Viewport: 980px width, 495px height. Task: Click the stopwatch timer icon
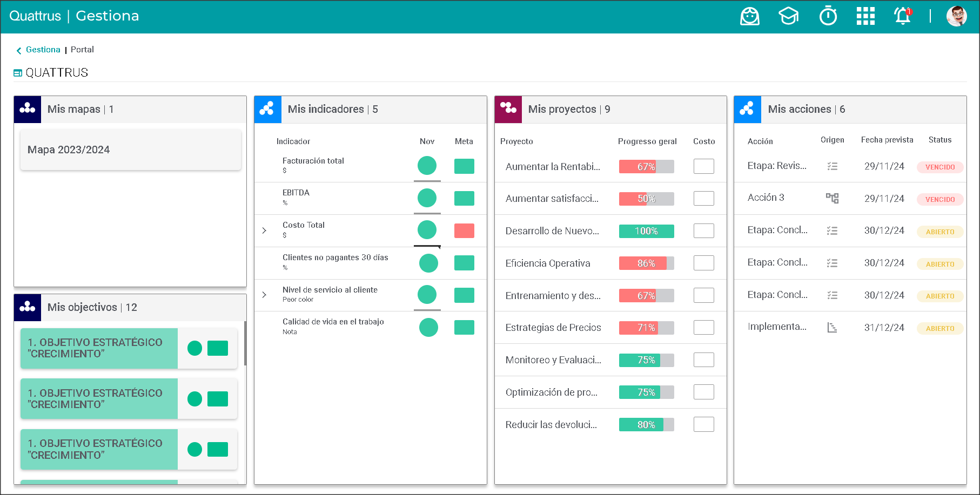(828, 16)
